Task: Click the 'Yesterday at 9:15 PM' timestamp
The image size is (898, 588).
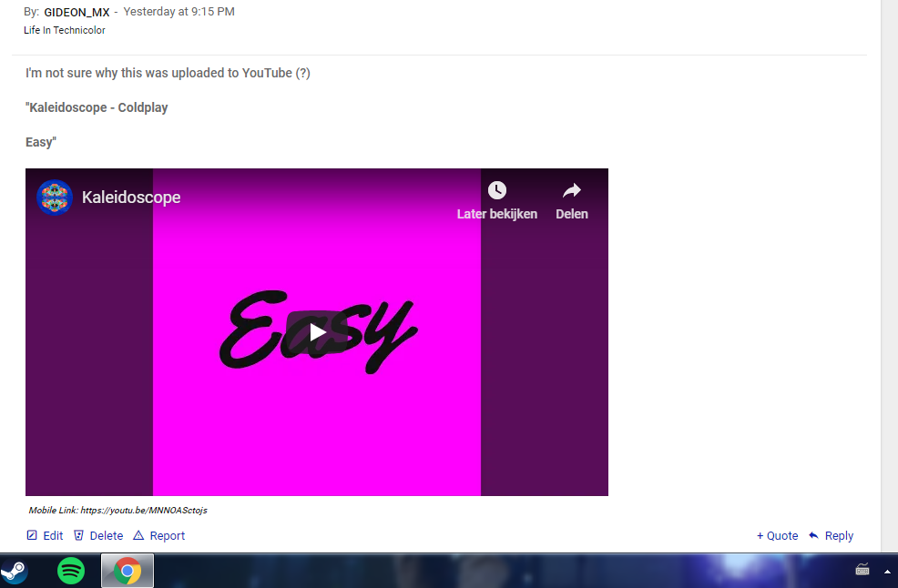Action: coord(179,12)
